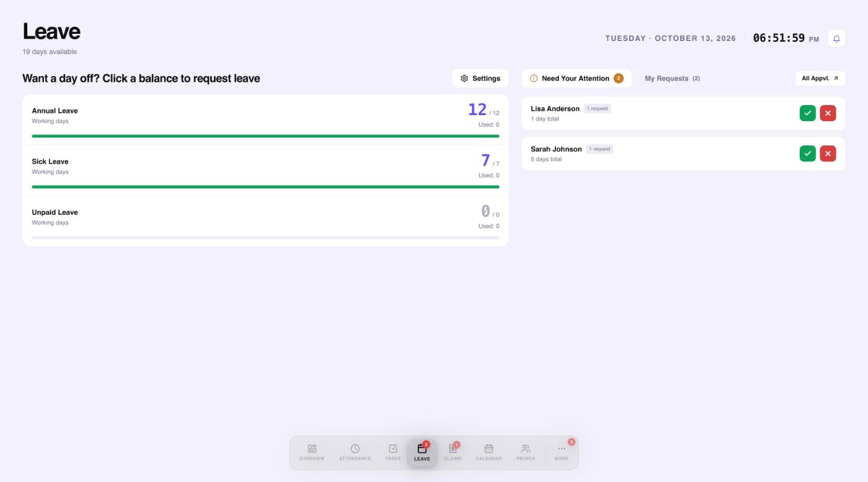
Task: Click the '5 days total' text
Action: [546, 159]
